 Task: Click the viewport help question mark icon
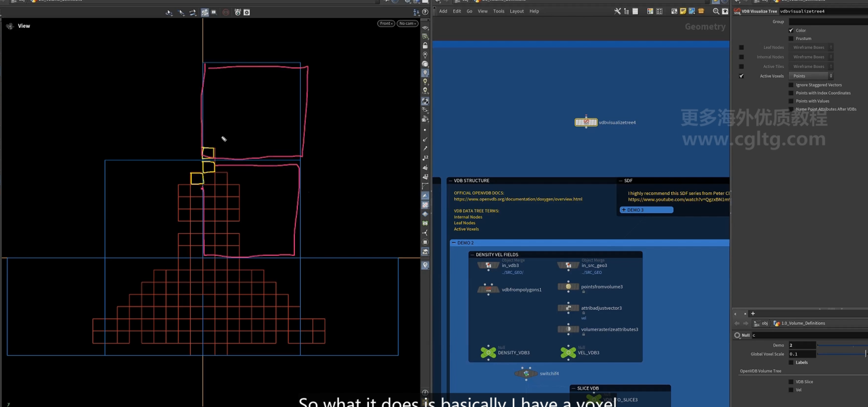pyautogui.click(x=425, y=12)
